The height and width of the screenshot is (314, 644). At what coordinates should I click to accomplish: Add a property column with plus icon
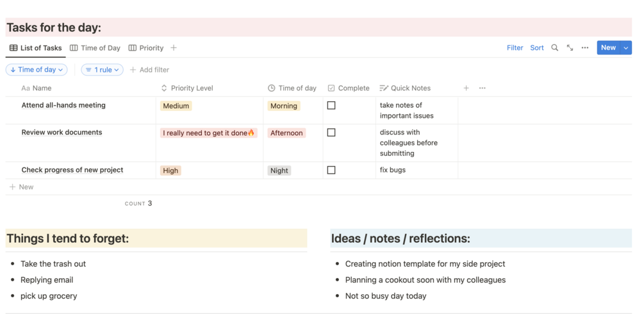[x=466, y=88]
